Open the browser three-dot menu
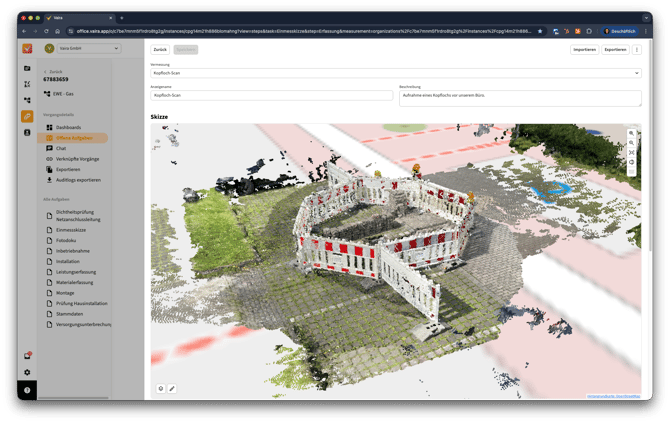 tap(646, 31)
